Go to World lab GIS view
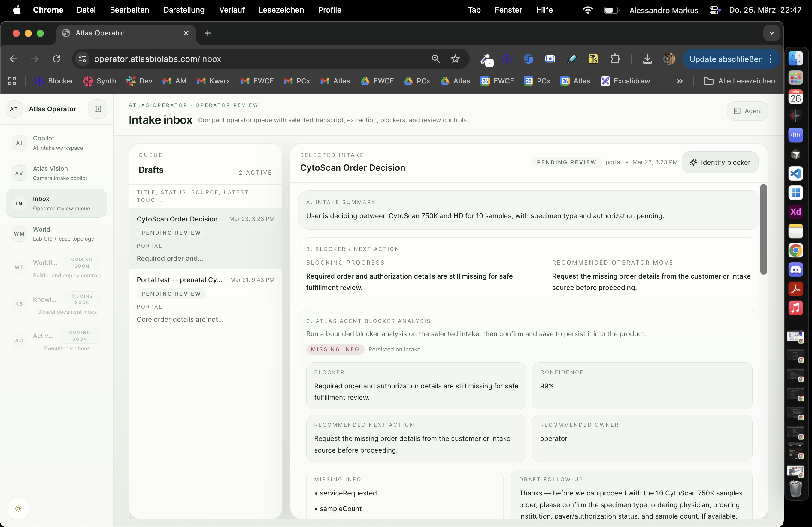Viewport: 812px width, 527px height. [56, 234]
